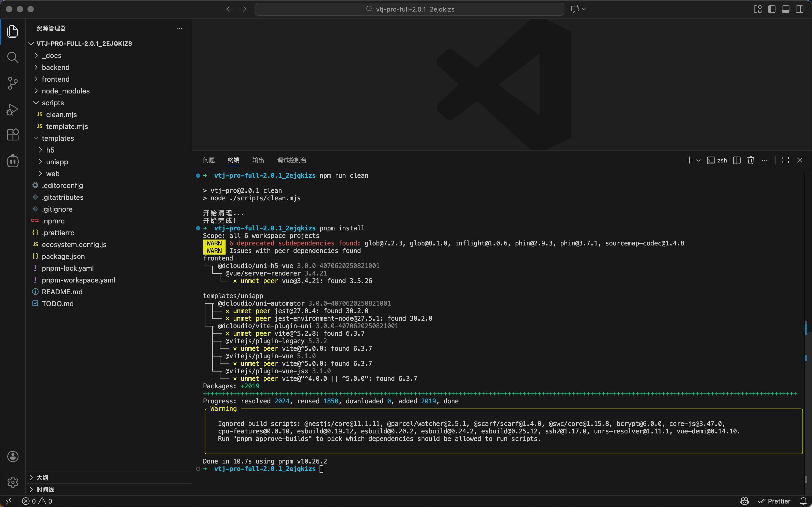Screen dimensions: 812x507
Task: Toggle secondary side bar visibility
Action: click(x=800, y=9)
